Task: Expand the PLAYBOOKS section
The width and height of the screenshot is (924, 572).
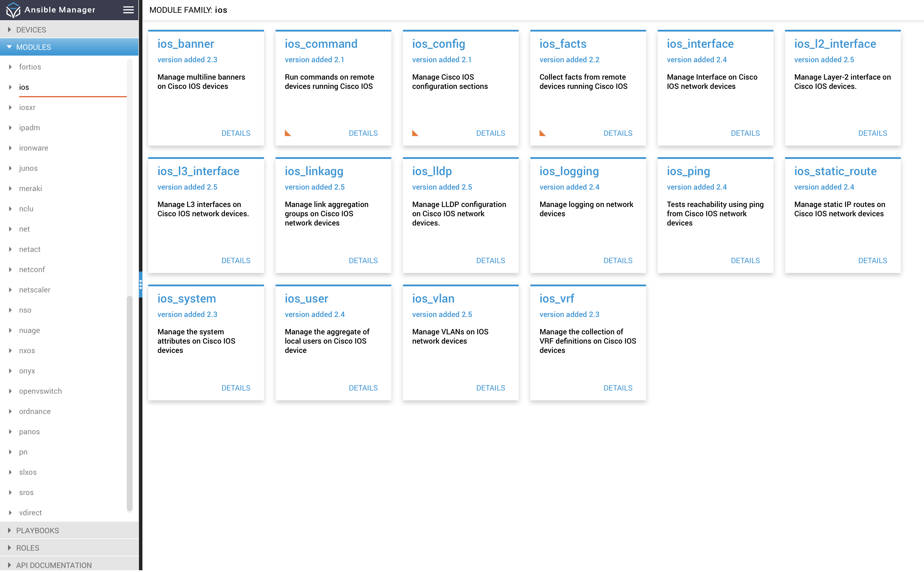Action: [37, 530]
